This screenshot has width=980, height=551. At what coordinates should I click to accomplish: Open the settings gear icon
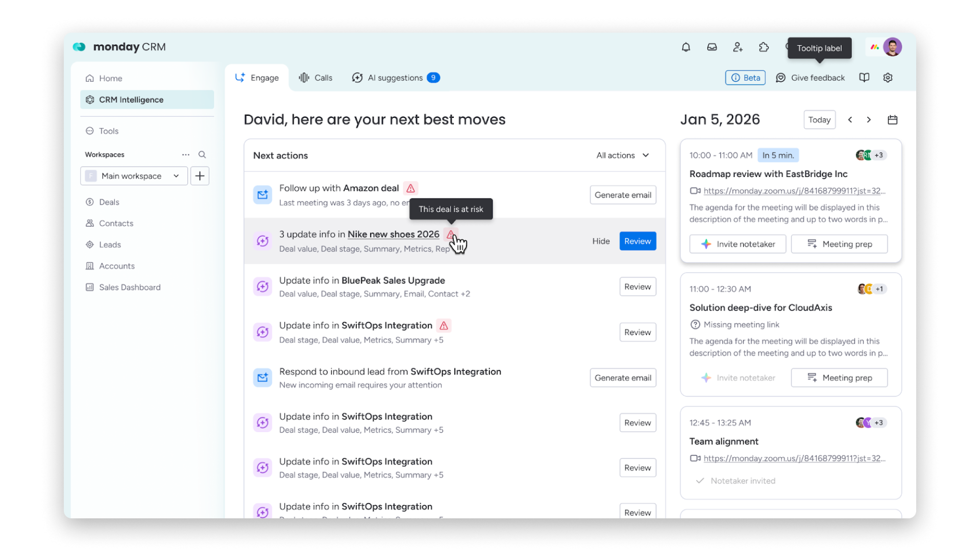(x=888, y=78)
